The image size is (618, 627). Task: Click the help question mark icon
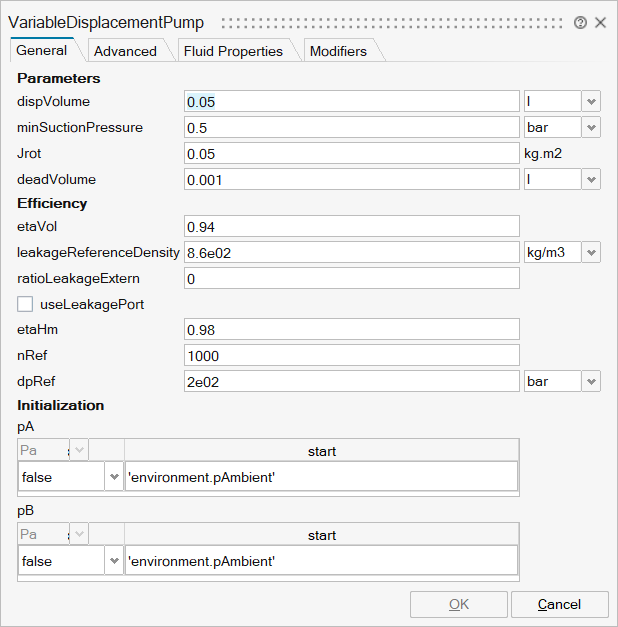[x=580, y=22]
